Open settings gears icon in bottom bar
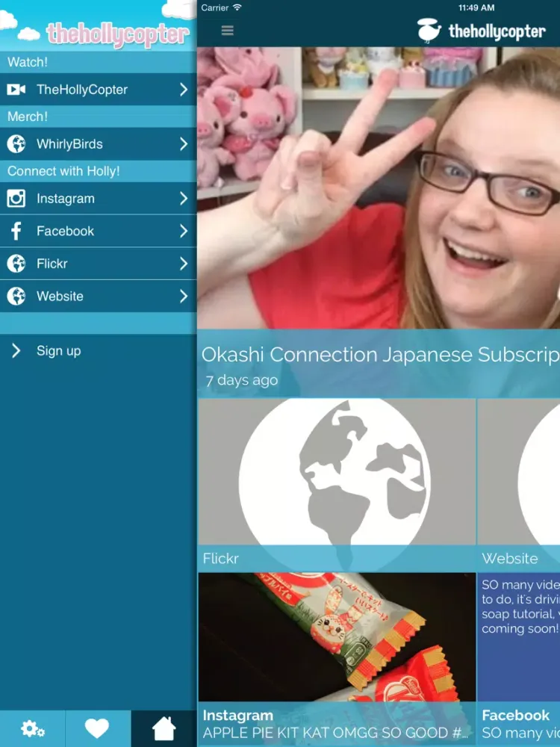 [32, 728]
